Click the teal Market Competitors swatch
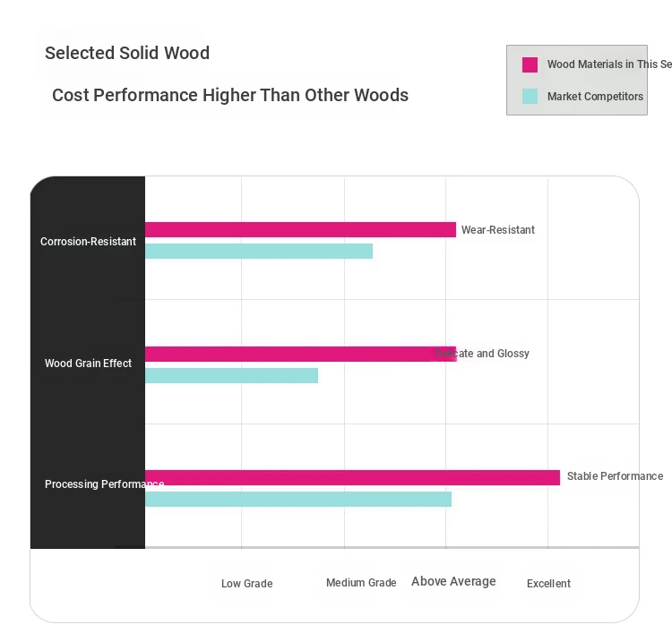Screen dimensions: 672x642 click(530, 96)
